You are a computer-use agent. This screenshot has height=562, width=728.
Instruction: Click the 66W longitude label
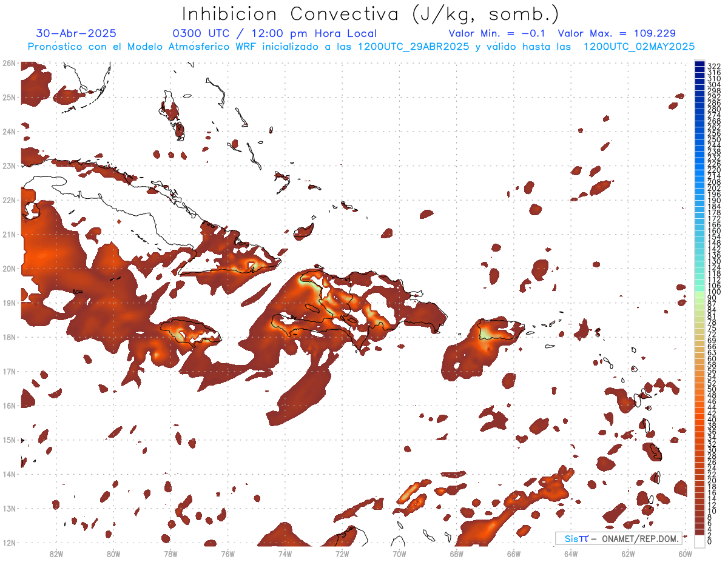pos(513,554)
